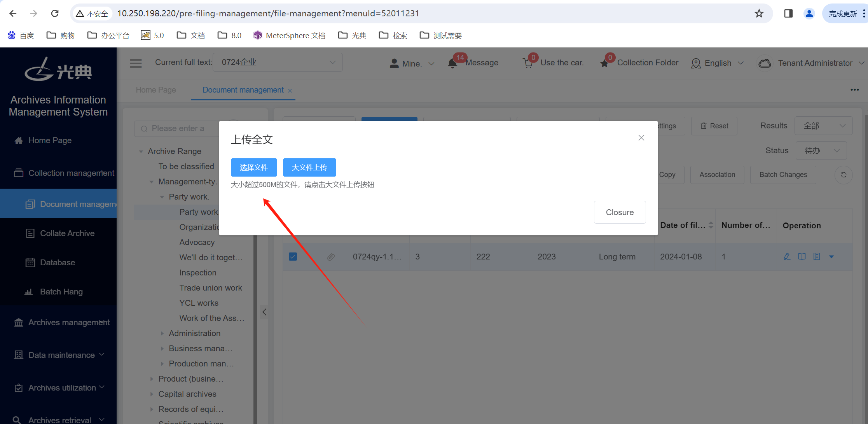Select Trade union work tree item

pos(211,288)
